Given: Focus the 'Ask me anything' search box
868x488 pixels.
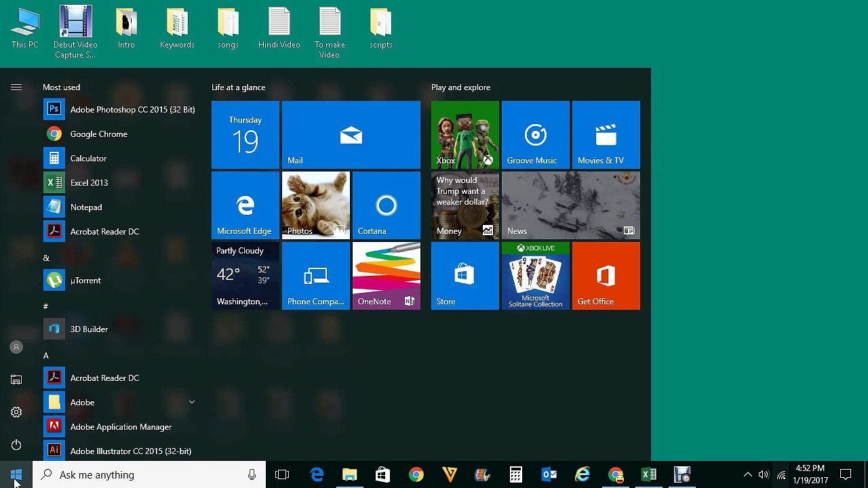Looking at the screenshot, I should 149,474.
